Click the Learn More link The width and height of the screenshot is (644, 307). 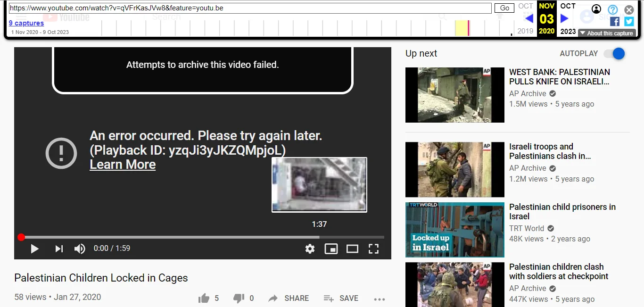122,164
